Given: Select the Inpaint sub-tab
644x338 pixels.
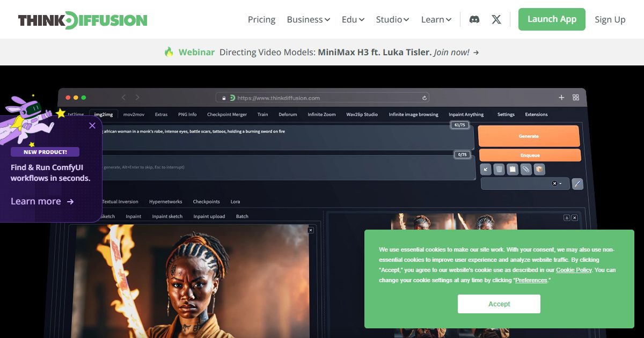Looking at the screenshot, I should 133,216.
